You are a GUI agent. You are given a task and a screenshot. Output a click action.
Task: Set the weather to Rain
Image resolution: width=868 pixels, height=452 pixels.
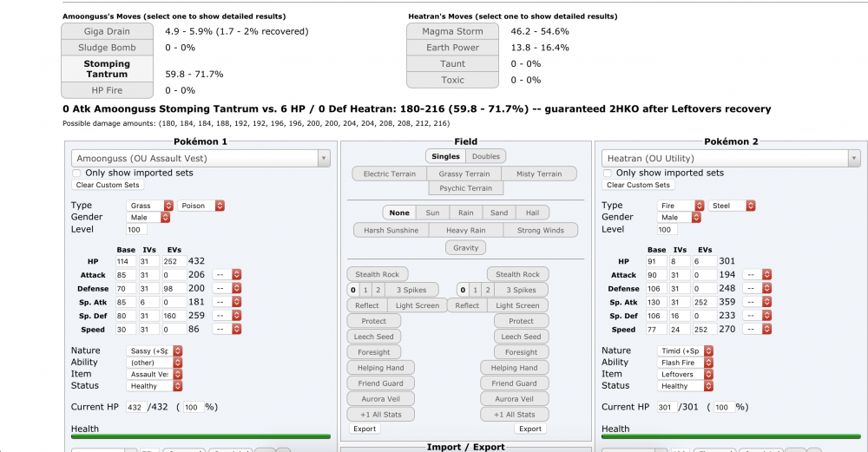click(x=466, y=213)
